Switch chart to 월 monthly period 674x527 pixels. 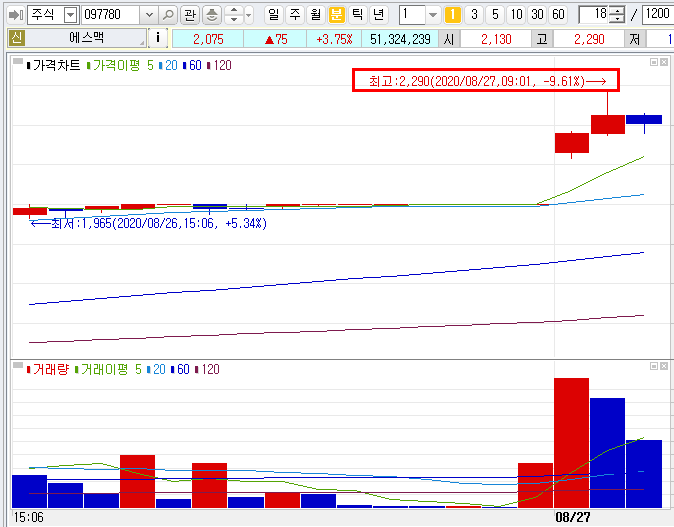316,15
